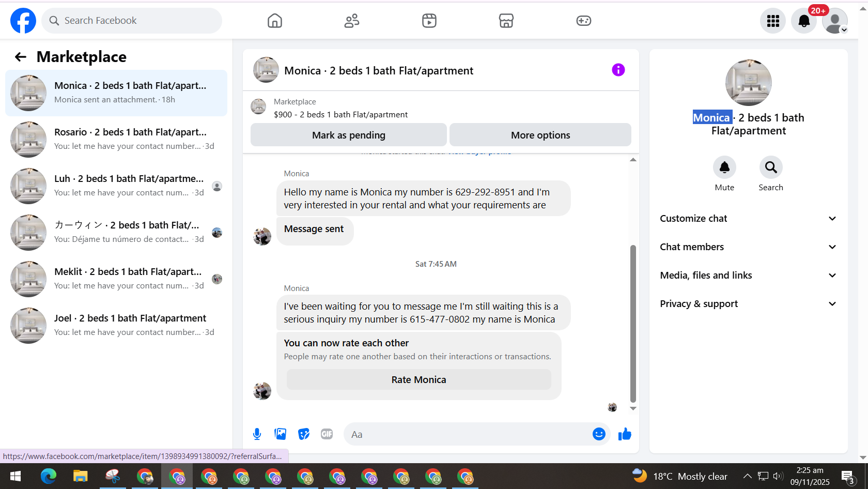Search in conversation with magnifier icon

click(x=771, y=167)
